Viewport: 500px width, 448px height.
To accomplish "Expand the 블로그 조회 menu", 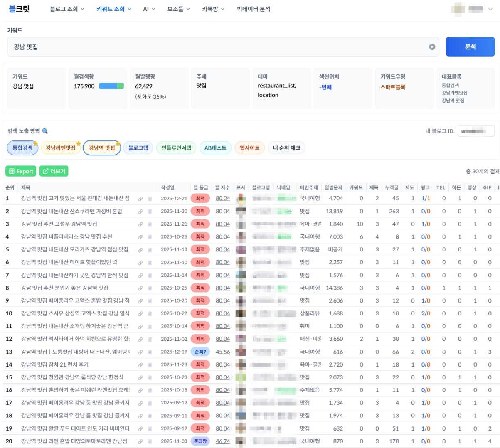I will 67,9.
